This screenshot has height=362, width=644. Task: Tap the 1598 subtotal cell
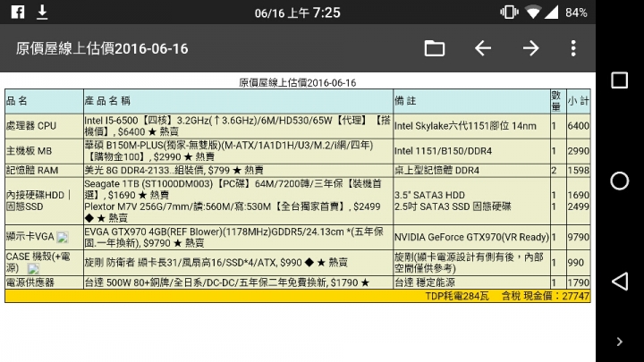click(x=579, y=171)
